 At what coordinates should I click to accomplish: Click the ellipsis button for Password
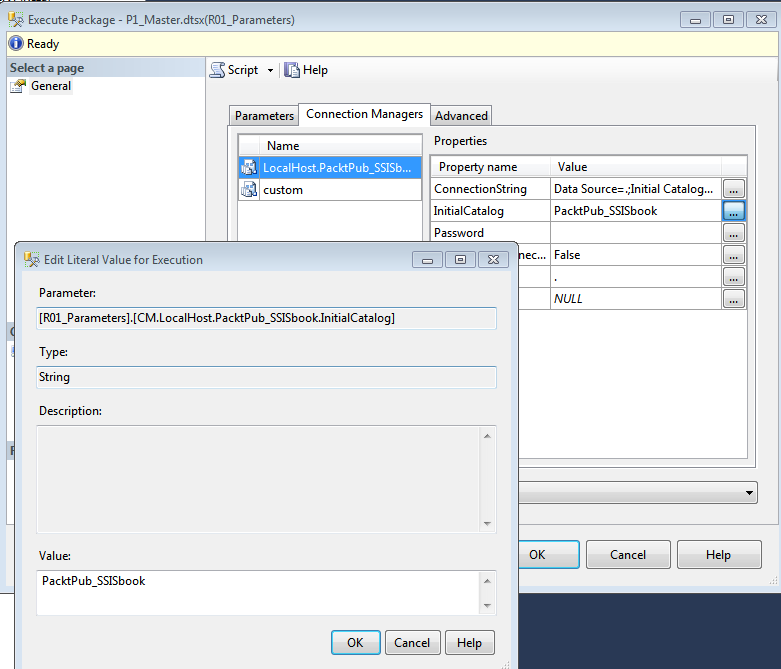point(734,233)
